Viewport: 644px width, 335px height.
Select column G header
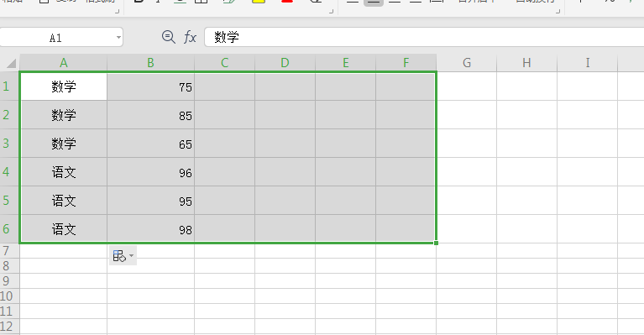[467, 63]
